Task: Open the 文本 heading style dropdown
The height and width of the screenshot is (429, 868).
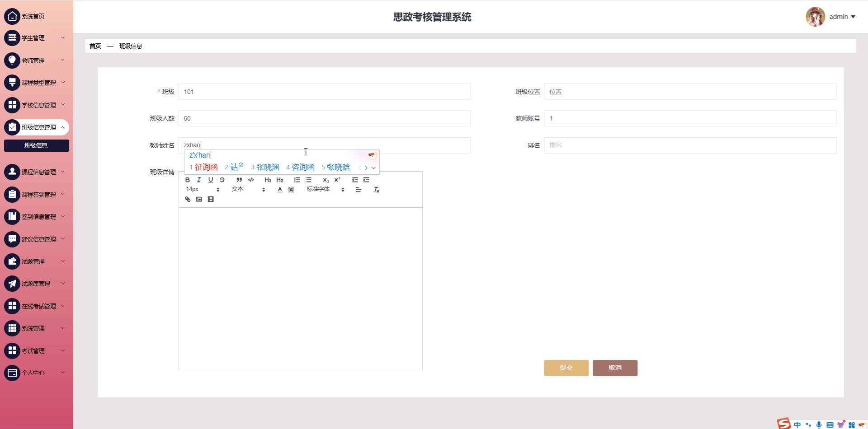Action: (x=248, y=189)
